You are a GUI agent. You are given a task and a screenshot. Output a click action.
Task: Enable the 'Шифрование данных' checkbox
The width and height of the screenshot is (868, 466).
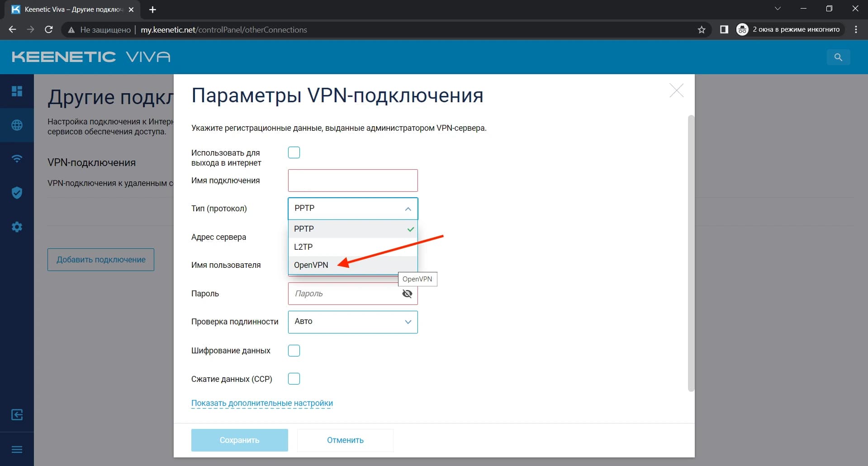pyautogui.click(x=294, y=350)
